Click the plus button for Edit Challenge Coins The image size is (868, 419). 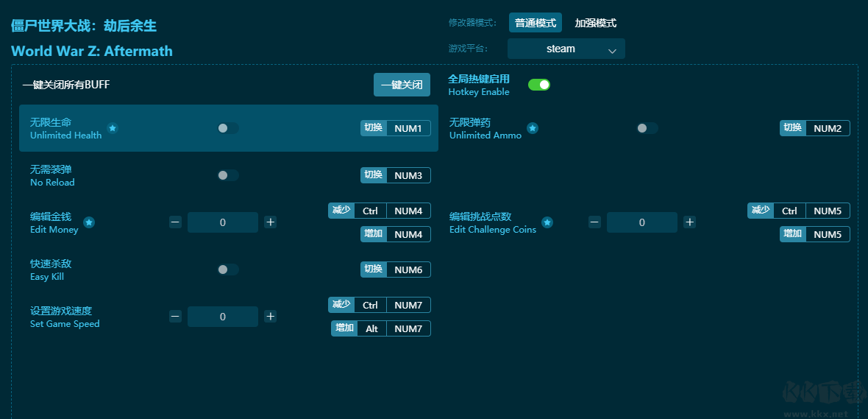tap(689, 222)
